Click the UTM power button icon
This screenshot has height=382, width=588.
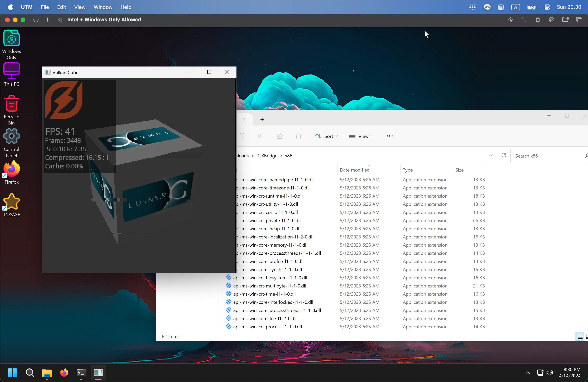tap(36, 19)
